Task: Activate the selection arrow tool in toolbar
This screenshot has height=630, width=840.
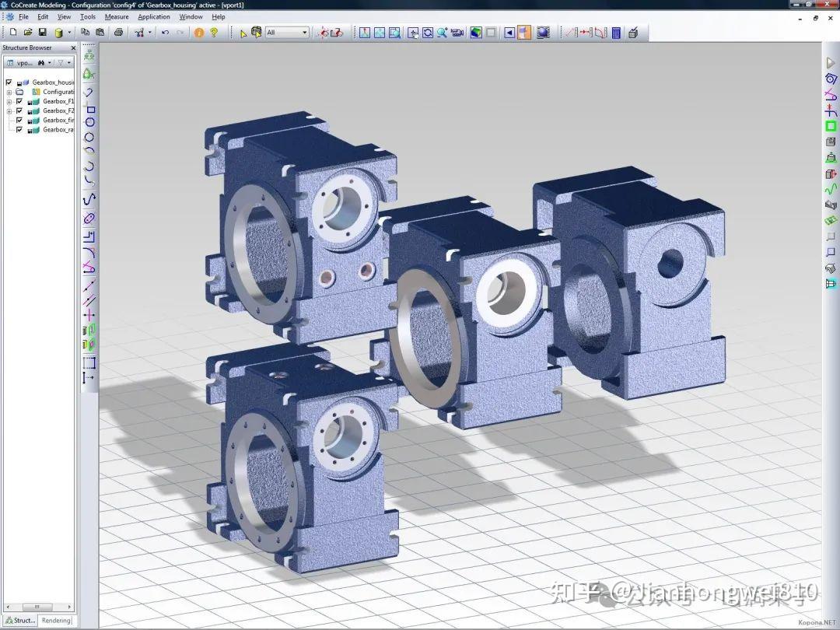Action: (x=243, y=33)
